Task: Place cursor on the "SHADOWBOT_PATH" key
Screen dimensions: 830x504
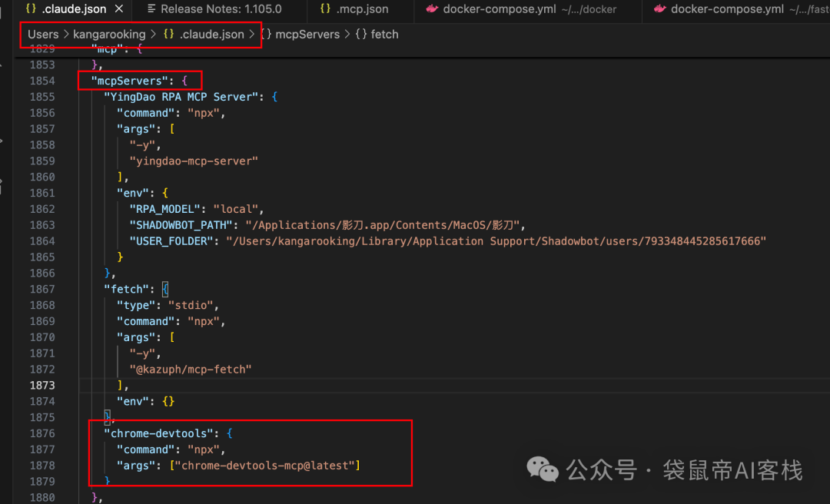Action: pos(174,225)
